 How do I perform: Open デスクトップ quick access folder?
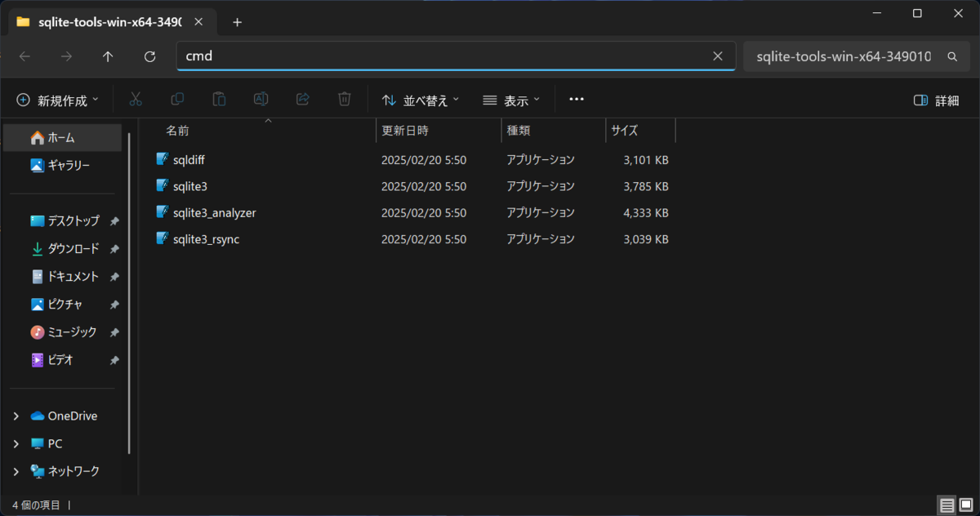[x=64, y=221]
